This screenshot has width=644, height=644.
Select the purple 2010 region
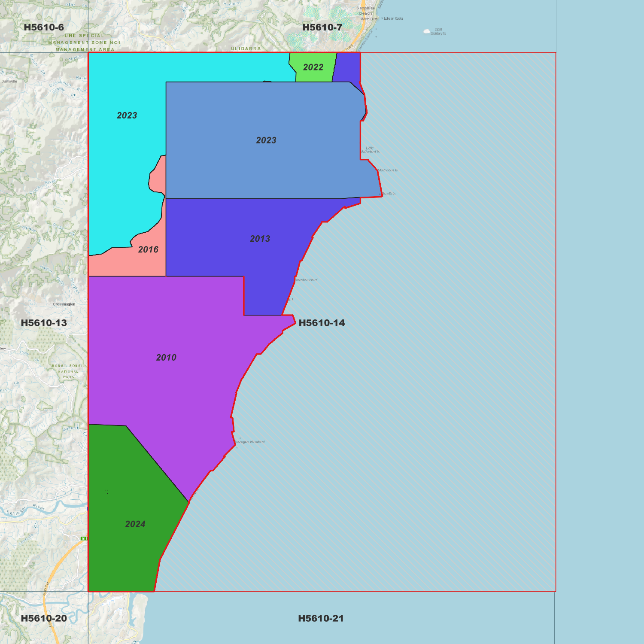click(x=166, y=357)
